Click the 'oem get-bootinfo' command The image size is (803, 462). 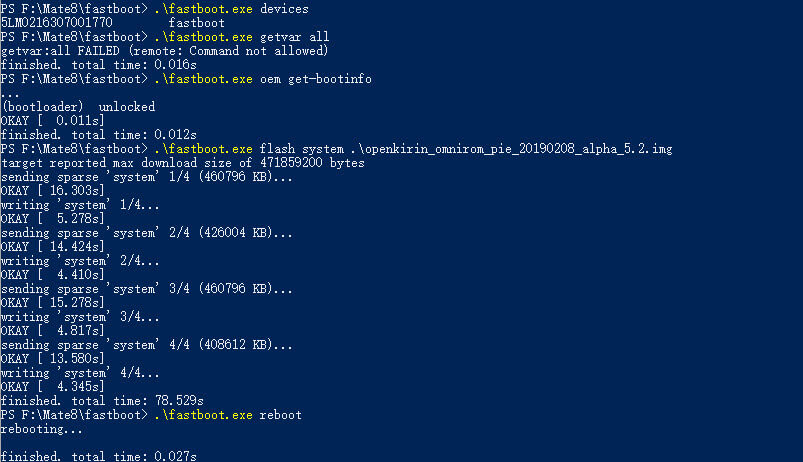(316, 79)
